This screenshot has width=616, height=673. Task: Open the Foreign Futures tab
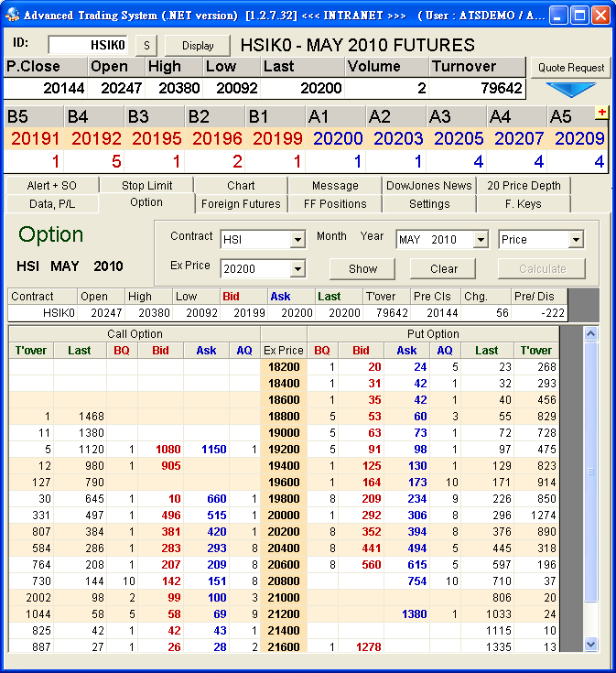click(x=242, y=204)
